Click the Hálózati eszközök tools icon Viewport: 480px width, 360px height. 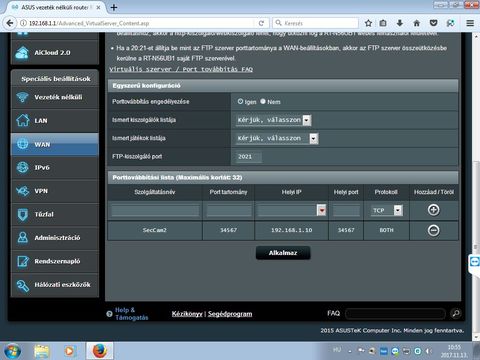click(x=22, y=285)
